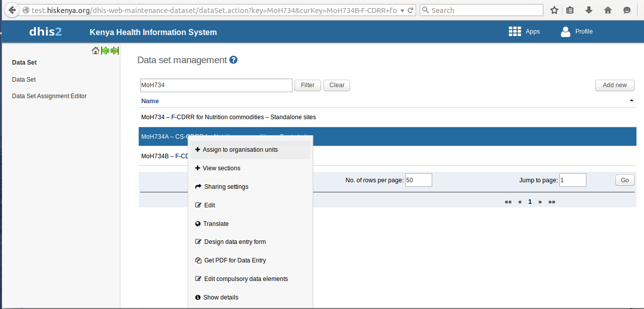The height and width of the screenshot is (309, 644).
Task: Toggle Name column sort arrow
Action: [631, 101]
